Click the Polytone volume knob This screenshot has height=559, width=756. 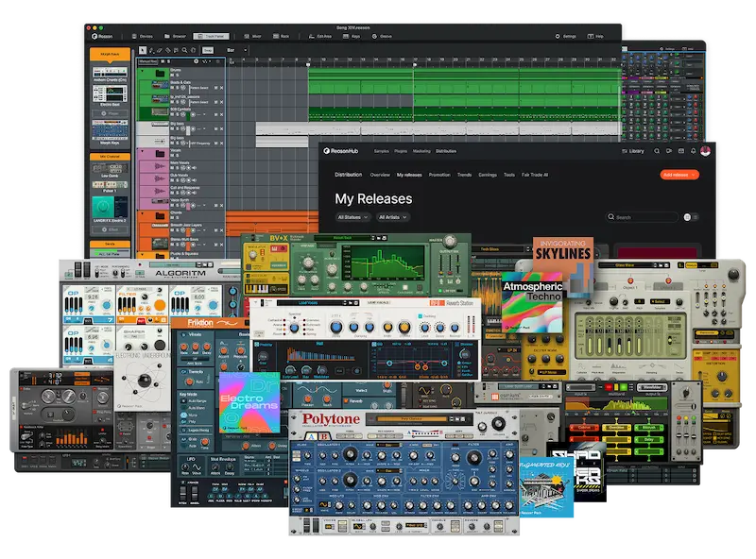[x=498, y=425]
